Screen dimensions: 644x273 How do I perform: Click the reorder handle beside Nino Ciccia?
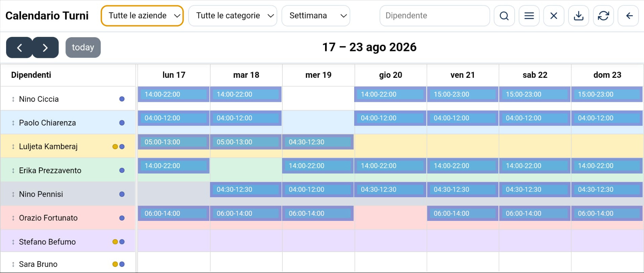tap(13, 99)
